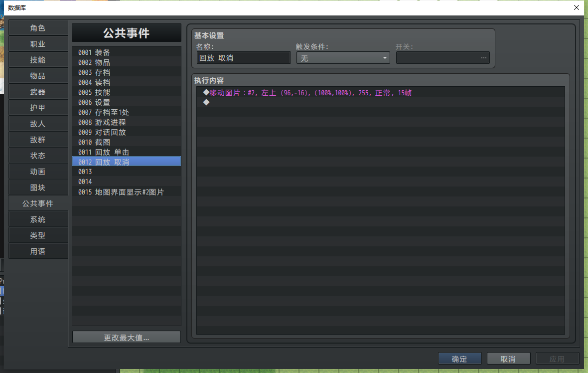Click the 更改最大值 button

point(127,338)
